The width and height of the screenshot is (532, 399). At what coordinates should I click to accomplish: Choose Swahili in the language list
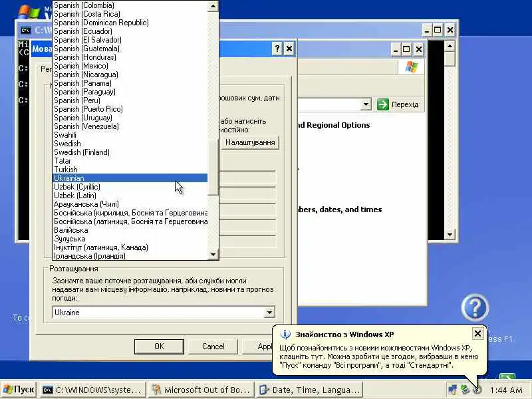click(x=130, y=135)
